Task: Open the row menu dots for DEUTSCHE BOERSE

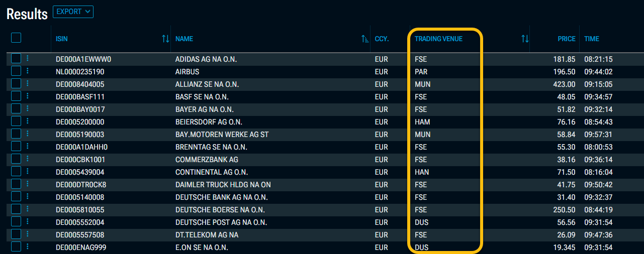Action: pos(28,209)
